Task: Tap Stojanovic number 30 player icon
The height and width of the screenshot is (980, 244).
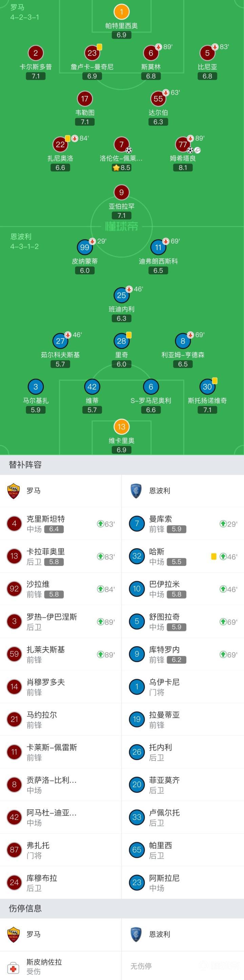Action: pos(207,387)
